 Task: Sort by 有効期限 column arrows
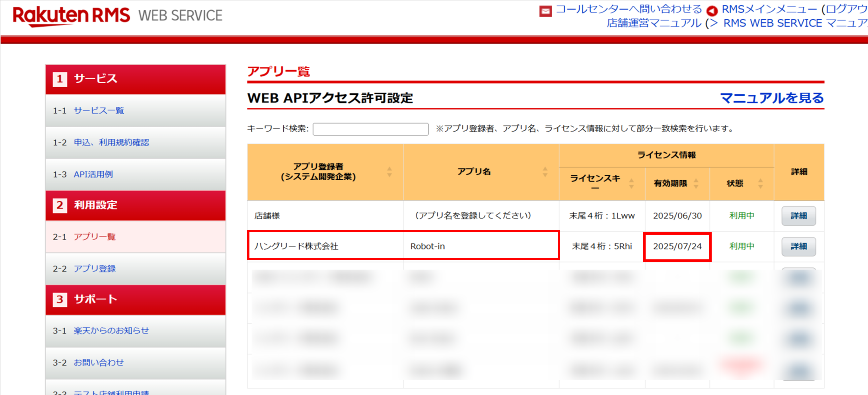696,183
